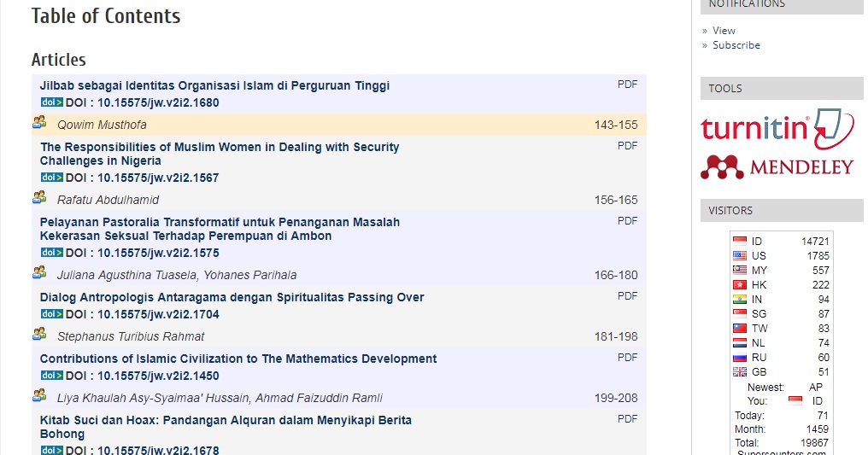Click the View link under Notifications

pyautogui.click(x=724, y=31)
